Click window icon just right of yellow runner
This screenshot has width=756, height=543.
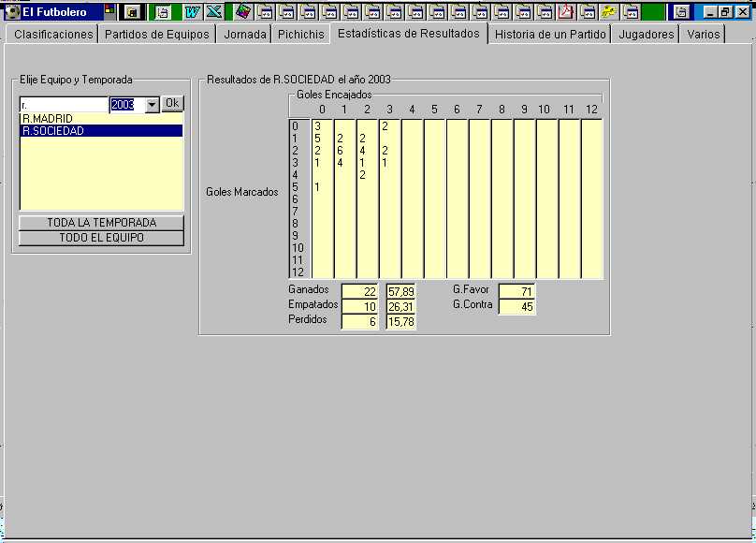(x=631, y=11)
